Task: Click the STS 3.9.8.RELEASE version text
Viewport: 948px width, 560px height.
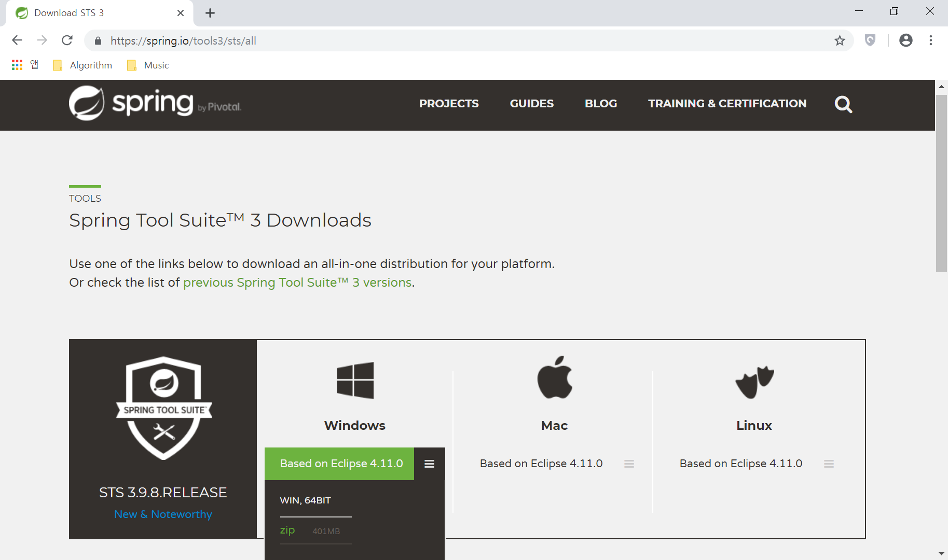Action: [163, 492]
